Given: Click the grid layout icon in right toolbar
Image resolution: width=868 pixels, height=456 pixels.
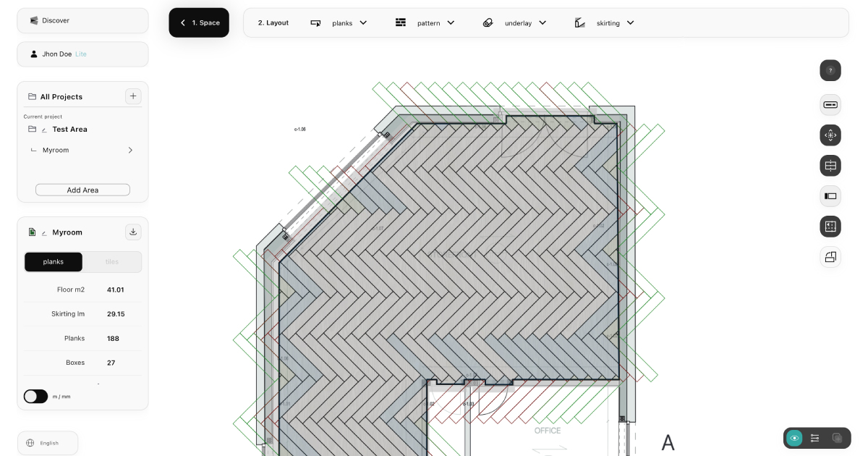Looking at the screenshot, I should pos(830,227).
